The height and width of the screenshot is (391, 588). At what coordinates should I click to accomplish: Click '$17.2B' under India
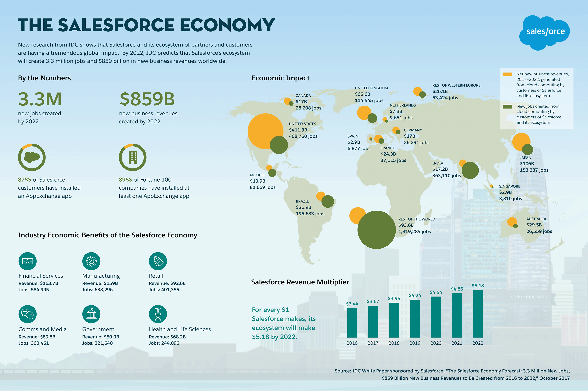(440, 169)
